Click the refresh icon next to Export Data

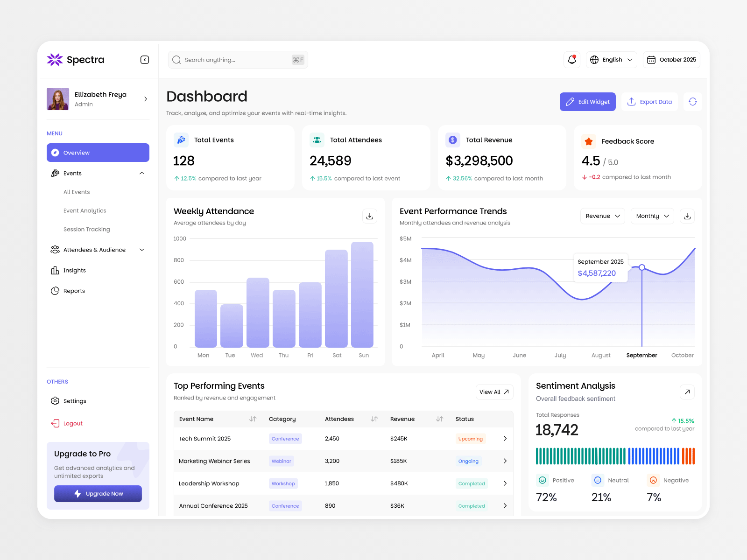pyautogui.click(x=692, y=101)
